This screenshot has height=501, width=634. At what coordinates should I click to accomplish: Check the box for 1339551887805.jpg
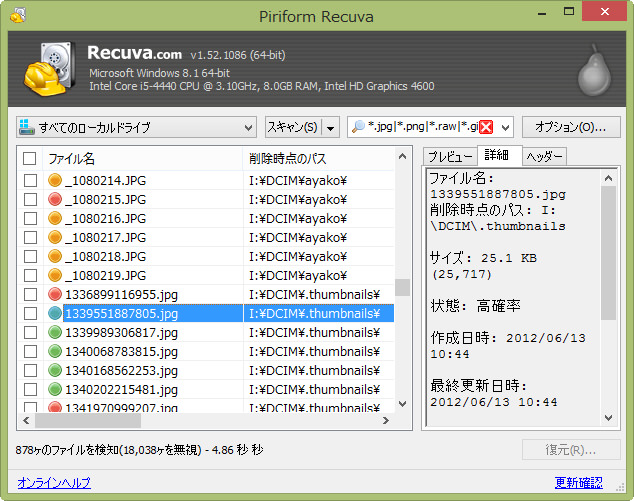coord(30,313)
